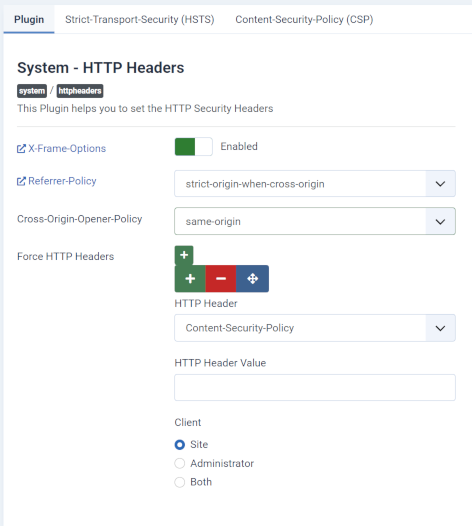Click the plugin description text line
The image size is (472, 526).
coord(145,109)
